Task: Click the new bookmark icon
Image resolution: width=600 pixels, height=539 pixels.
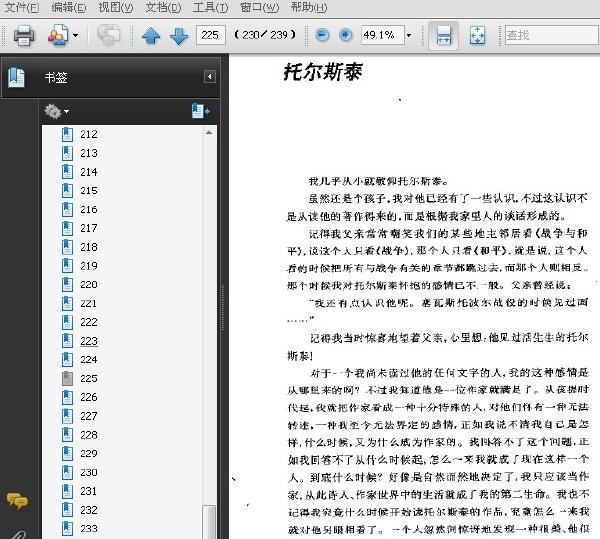Action: [201, 111]
